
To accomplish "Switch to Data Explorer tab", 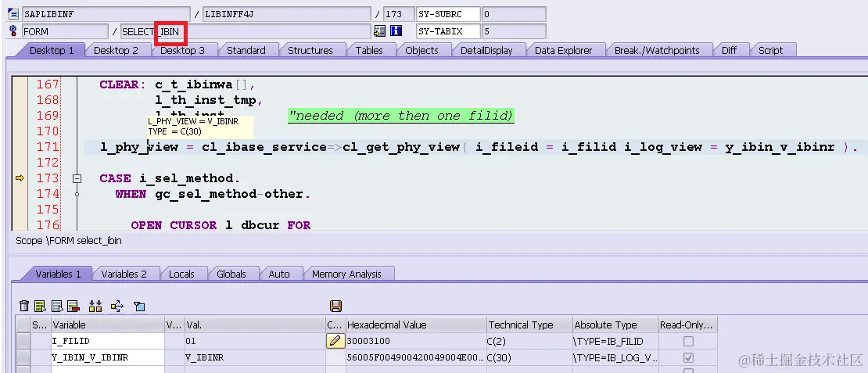I will (x=564, y=50).
